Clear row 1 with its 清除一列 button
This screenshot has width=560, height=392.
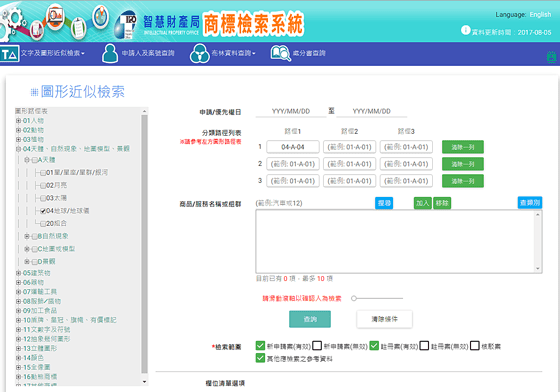click(x=463, y=147)
